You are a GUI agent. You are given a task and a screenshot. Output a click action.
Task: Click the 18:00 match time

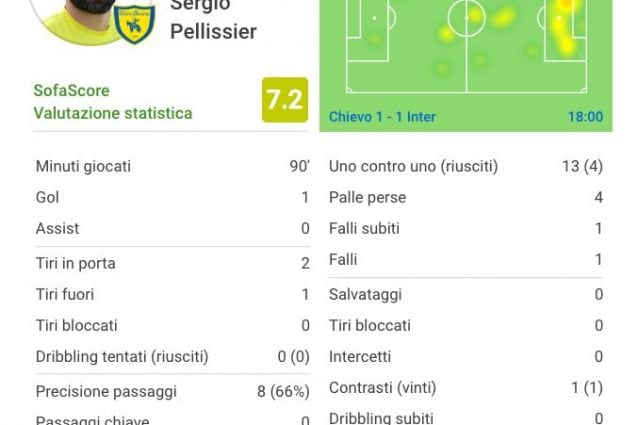click(x=586, y=117)
